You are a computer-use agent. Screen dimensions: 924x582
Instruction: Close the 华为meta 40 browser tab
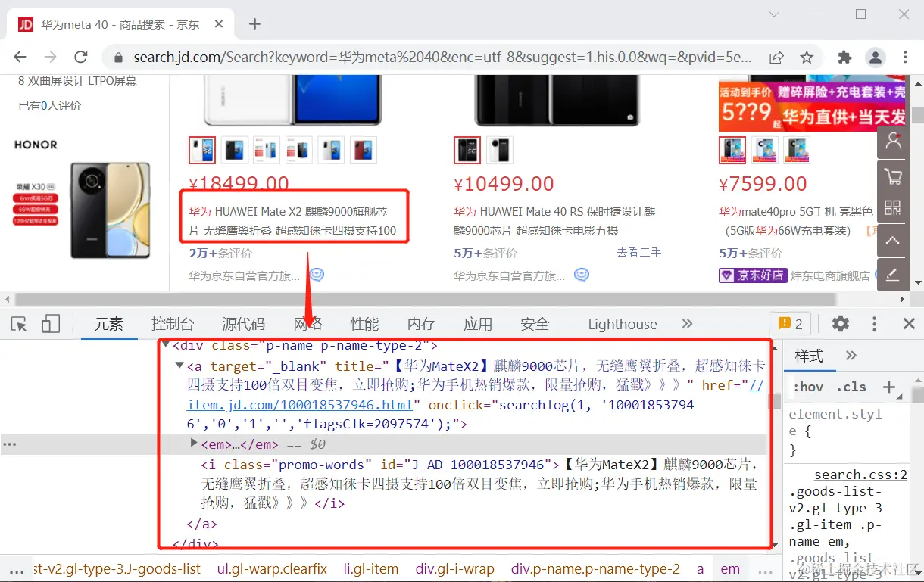tap(219, 24)
